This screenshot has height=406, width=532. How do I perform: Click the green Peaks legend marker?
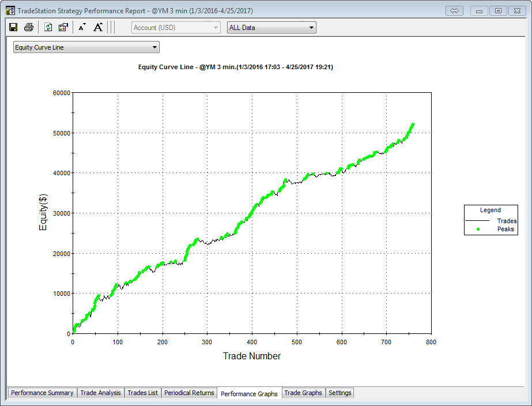point(478,229)
